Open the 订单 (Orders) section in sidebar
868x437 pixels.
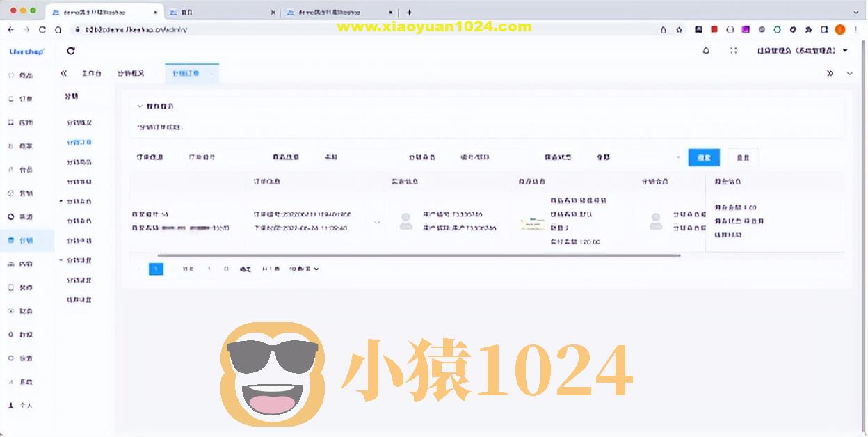click(24, 98)
